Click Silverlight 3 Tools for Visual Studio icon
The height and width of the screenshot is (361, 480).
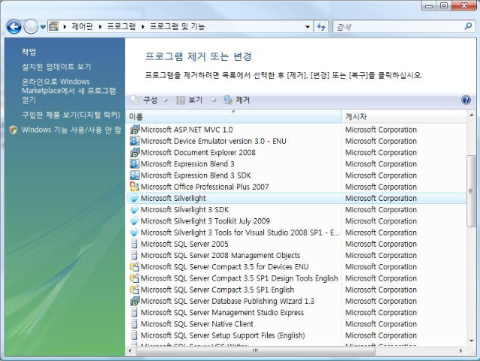click(x=134, y=232)
